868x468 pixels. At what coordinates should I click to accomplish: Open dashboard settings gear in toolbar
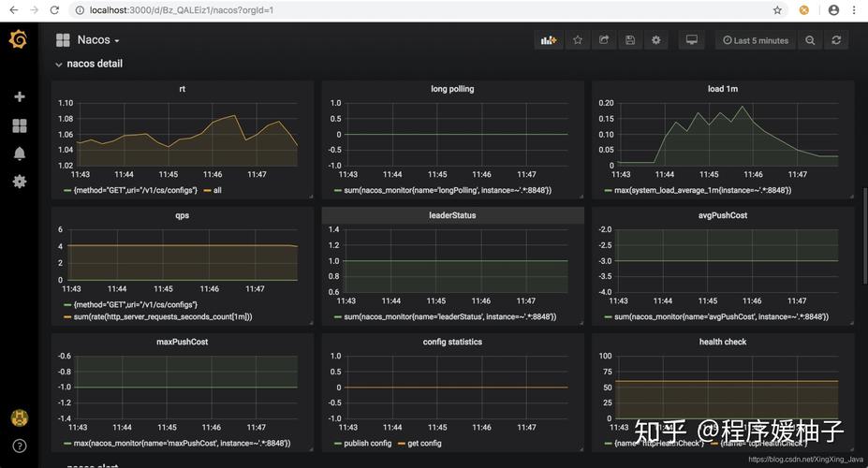pyautogui.click(x=656, y=40)
